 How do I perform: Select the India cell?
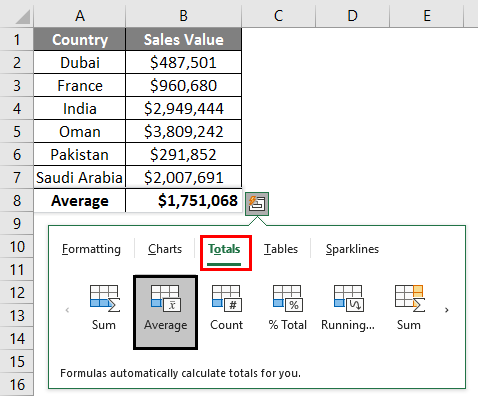coord(80,108)
